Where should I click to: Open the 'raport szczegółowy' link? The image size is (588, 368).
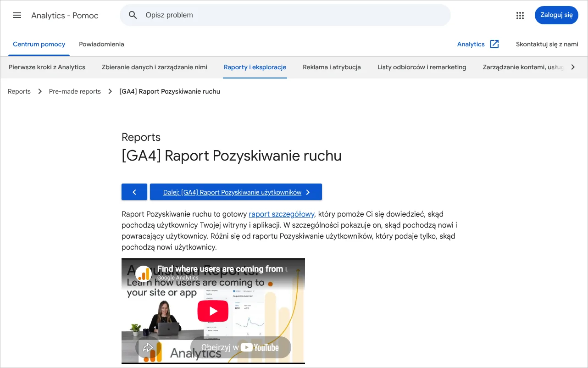[x=282, y=214]
